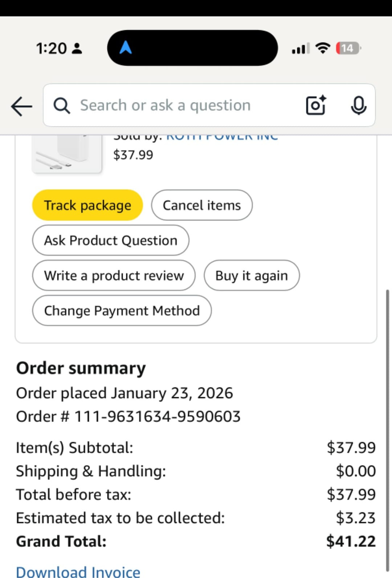Open Write a product review

[x=114, y=276]
